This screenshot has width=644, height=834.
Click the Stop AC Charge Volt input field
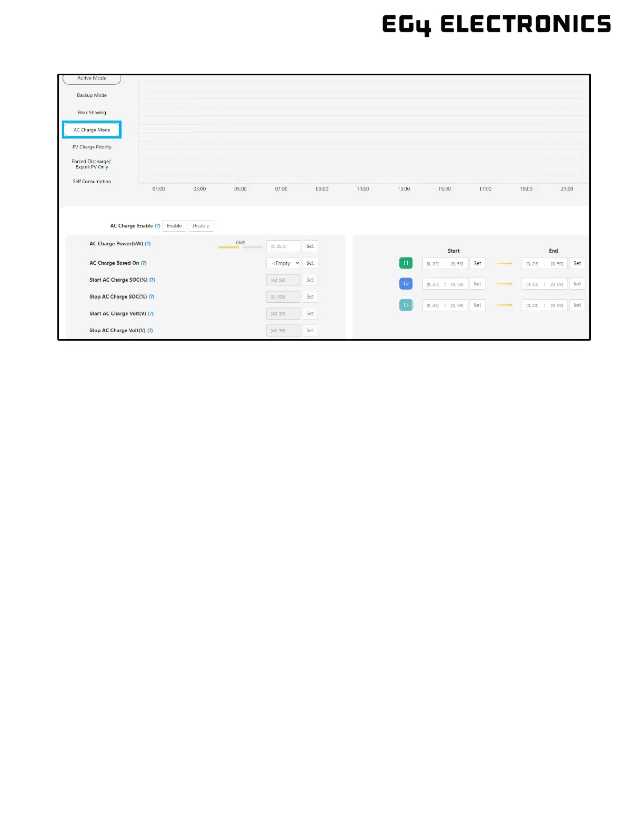[283, 331]
